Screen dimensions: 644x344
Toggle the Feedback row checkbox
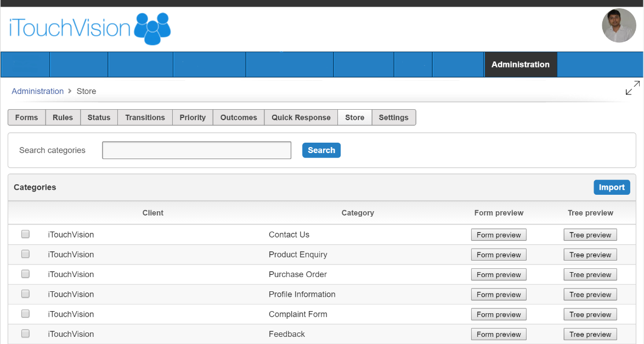(25, 334)
